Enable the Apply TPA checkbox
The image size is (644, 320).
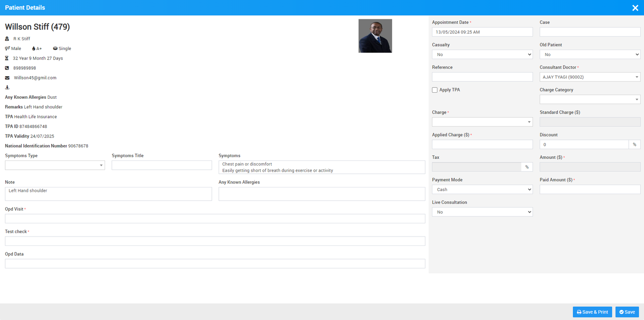pyautogui.click(x=435, y=90)
